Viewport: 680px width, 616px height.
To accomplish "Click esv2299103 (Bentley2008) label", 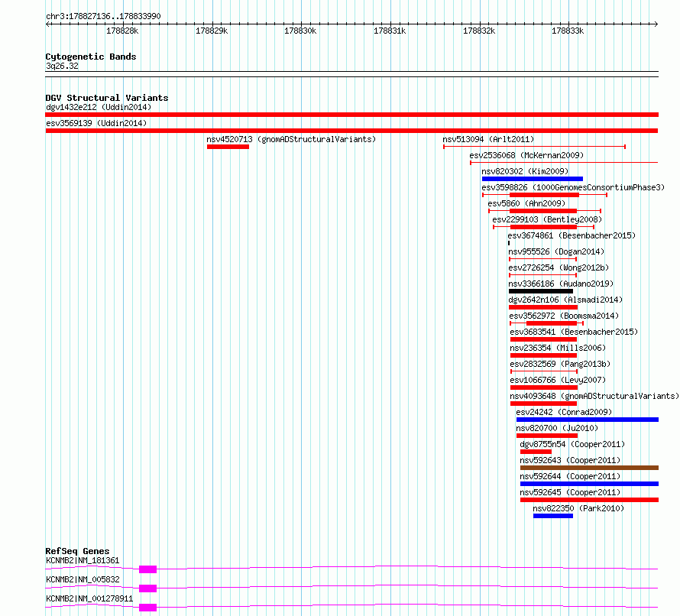I will [547, 219].
